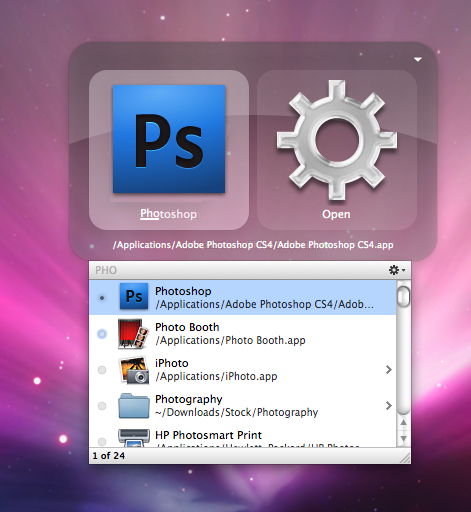This screenshot has height=512, width=471.
Task: Click the /Applications/Photo Booth.app path
Action: click(230, 340)
